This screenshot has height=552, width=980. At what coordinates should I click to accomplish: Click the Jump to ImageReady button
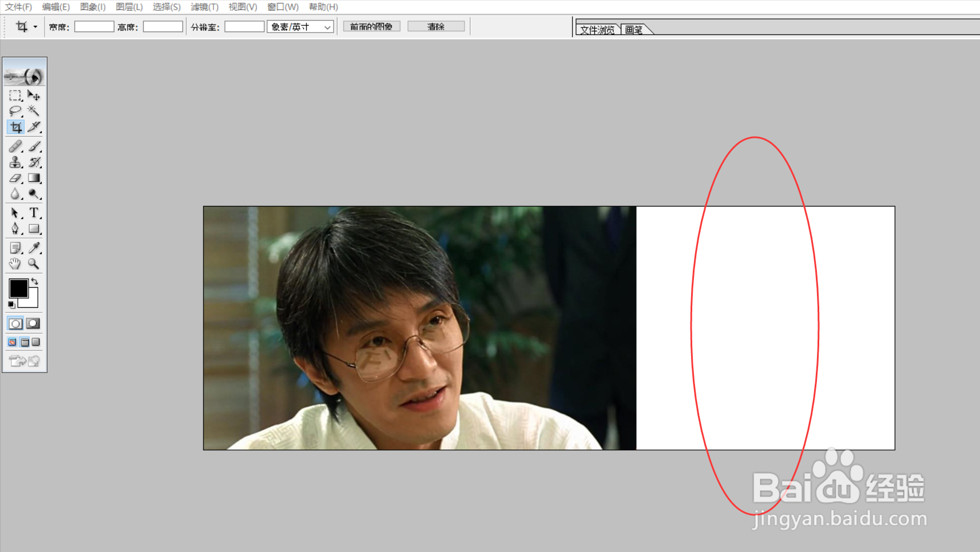pyautogui.click(x=25, y=360)
